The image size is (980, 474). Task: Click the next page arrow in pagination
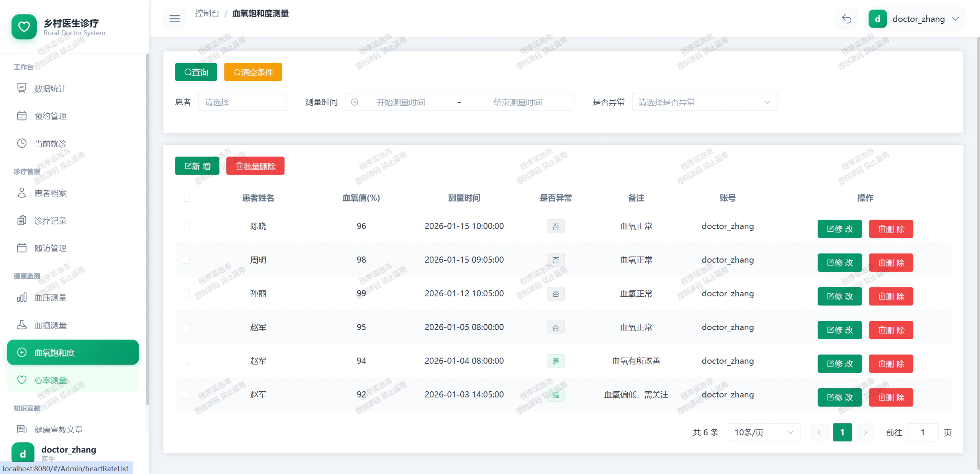coord(865,432)
